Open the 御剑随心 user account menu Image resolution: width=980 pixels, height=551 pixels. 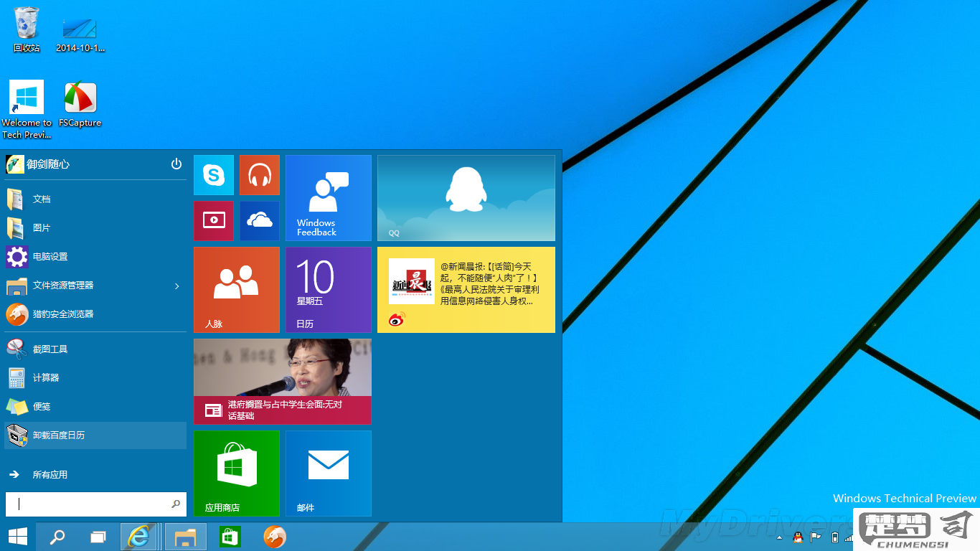(x=38, y=164)
